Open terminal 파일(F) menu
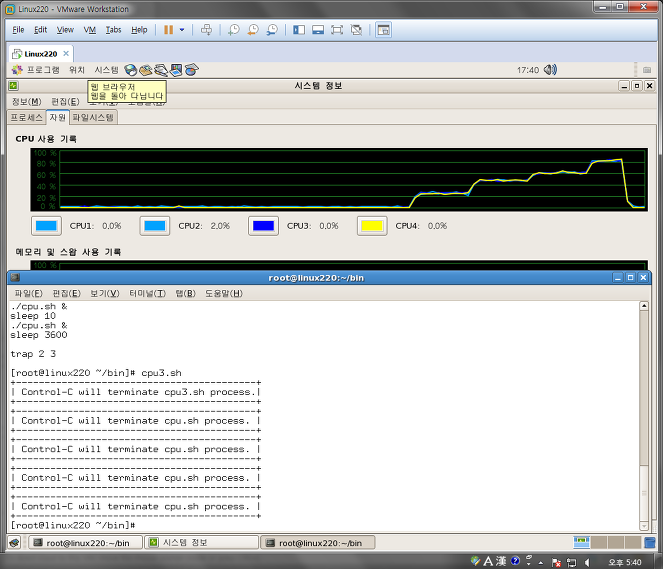Image resolution: width=663 pixels, height=569 pixels. (x=28, y=293)
